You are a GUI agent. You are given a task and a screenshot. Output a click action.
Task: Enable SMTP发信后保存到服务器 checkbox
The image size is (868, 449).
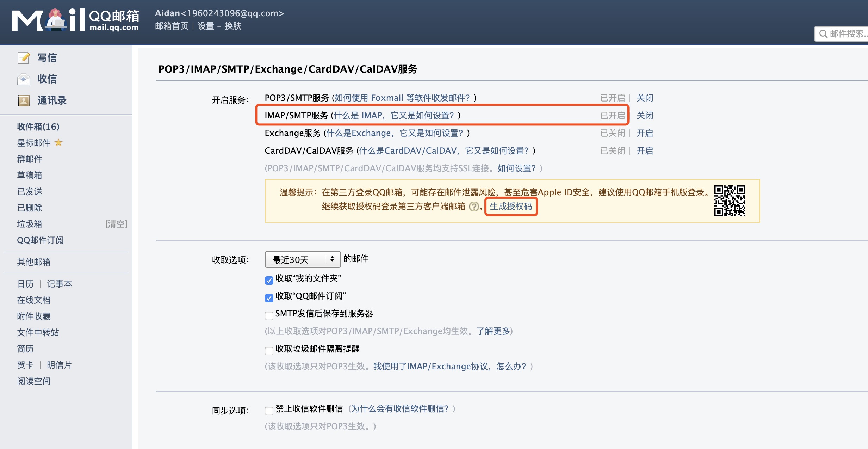click(269, 315)
